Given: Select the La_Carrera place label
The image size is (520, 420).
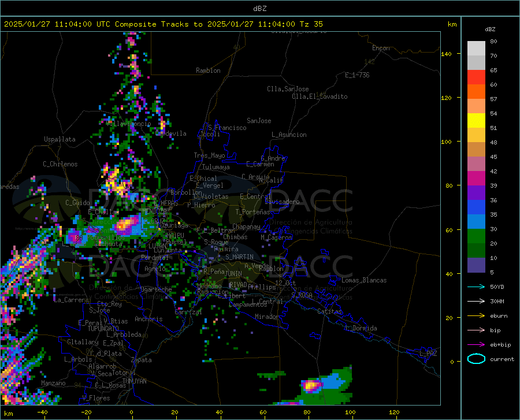Looking at the screenshot, I should [x=71, y=300].
